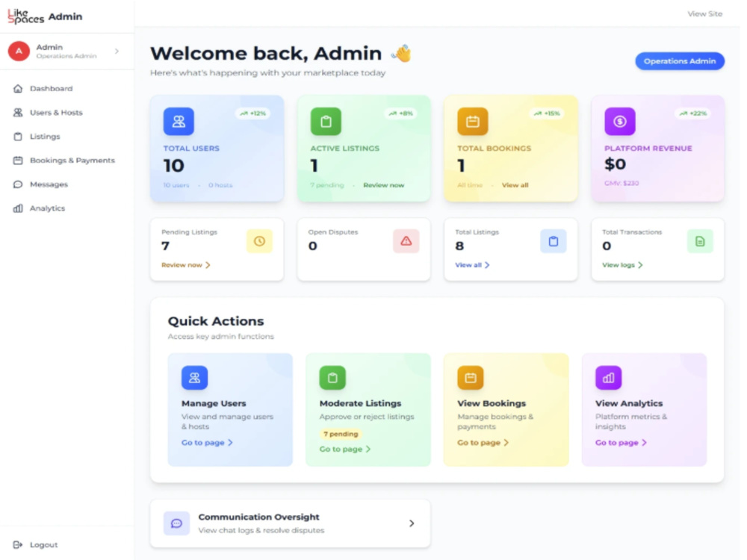
Task: Click the red Admin avatar circle
Action: 19,51
